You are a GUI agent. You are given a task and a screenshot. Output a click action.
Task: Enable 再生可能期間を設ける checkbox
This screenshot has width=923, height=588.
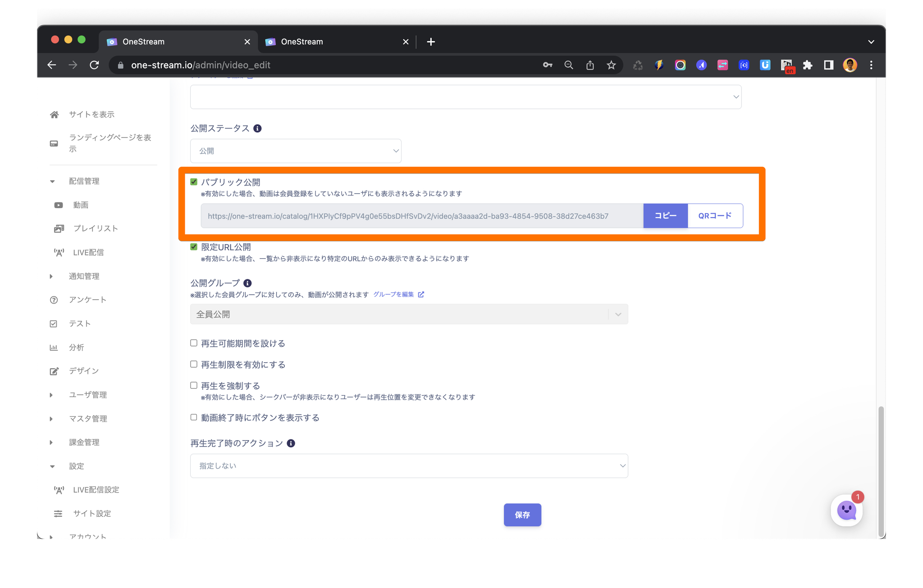[x=194, y=343]
